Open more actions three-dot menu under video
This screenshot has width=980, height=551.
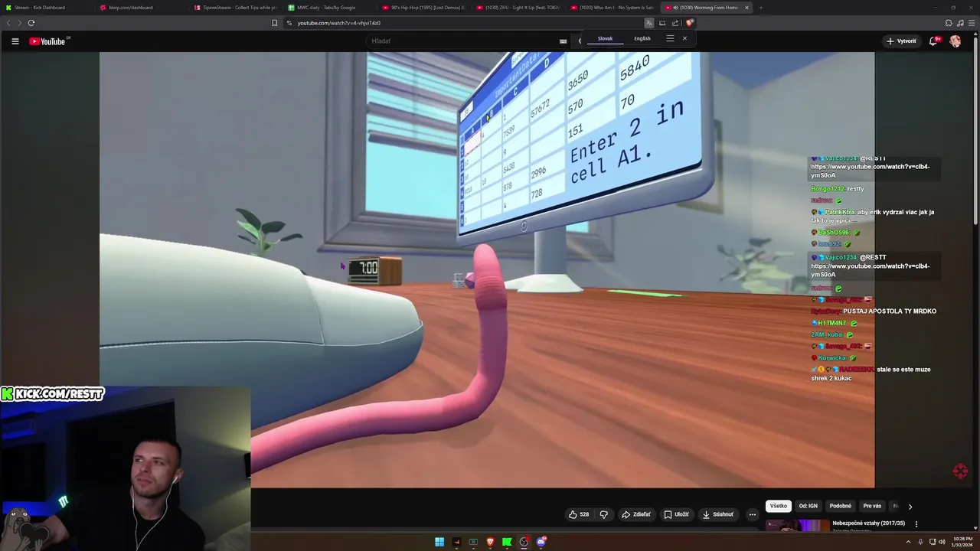(x=752, y=514)
